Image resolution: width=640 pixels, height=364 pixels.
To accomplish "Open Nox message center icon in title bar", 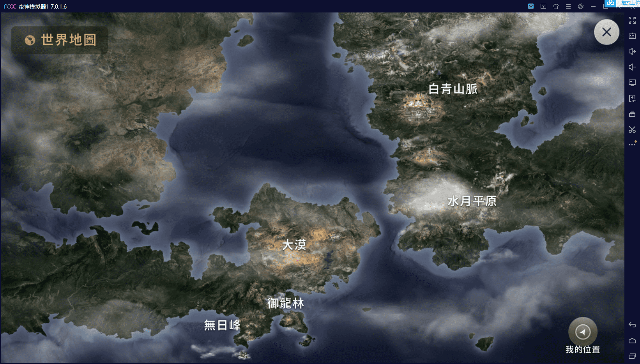I will (531, 6).
